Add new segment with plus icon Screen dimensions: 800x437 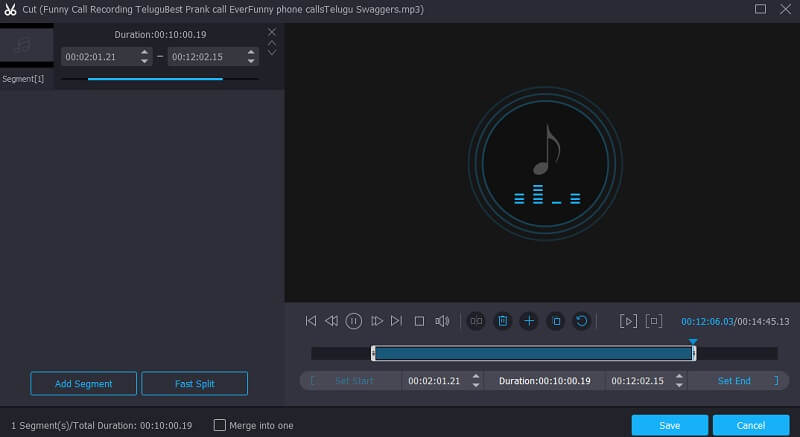[529, 321]
